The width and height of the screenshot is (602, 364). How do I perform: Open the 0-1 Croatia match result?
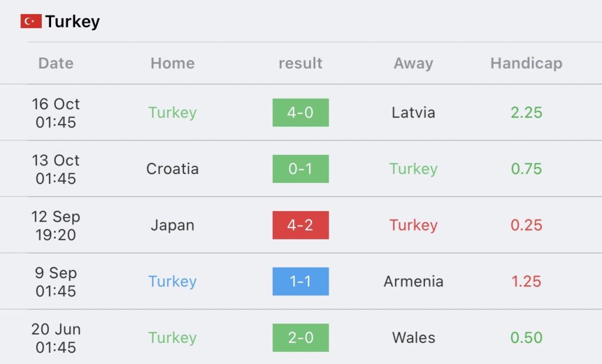pyautogui.click(x=300, y=169)
